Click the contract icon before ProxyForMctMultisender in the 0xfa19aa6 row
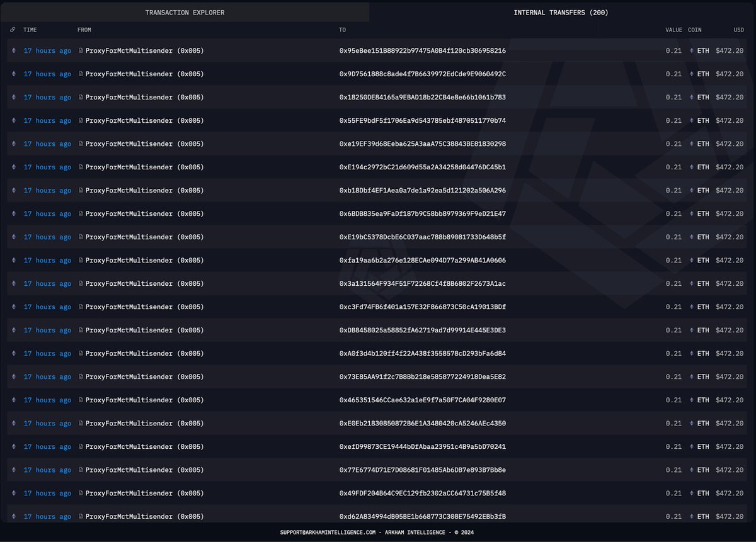Viewport: 756px width, 542px height. pos(81,261)
